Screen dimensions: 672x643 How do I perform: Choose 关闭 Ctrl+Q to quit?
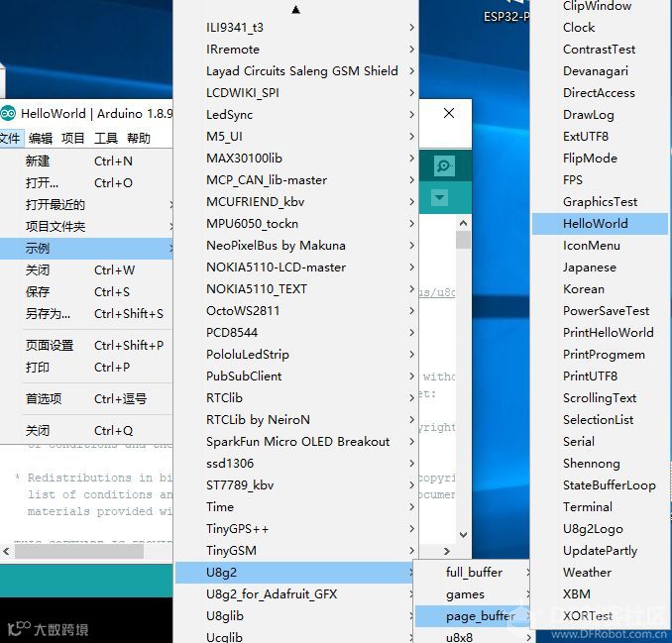click(86, 431)
